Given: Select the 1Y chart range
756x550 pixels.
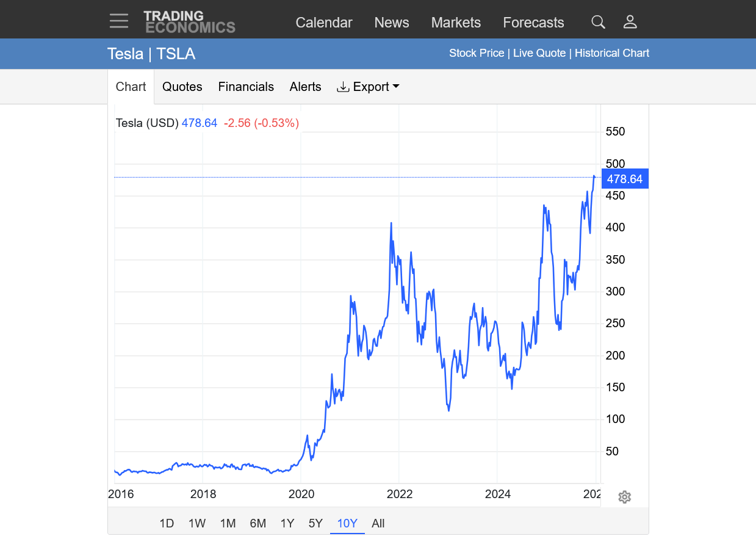Looking at the screenshot, I should [x=287, y=523].
